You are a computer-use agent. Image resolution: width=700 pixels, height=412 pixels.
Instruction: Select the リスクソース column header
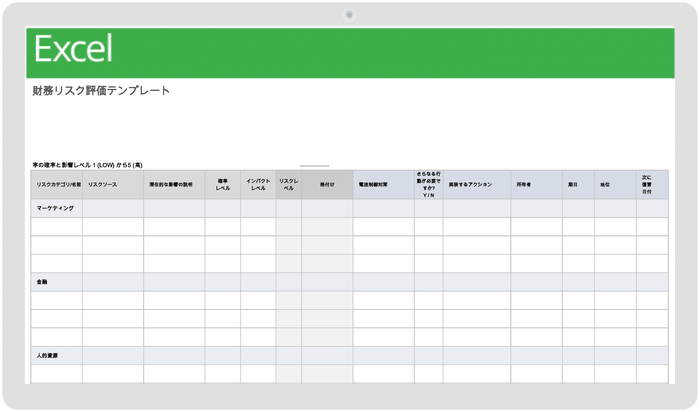113,184
